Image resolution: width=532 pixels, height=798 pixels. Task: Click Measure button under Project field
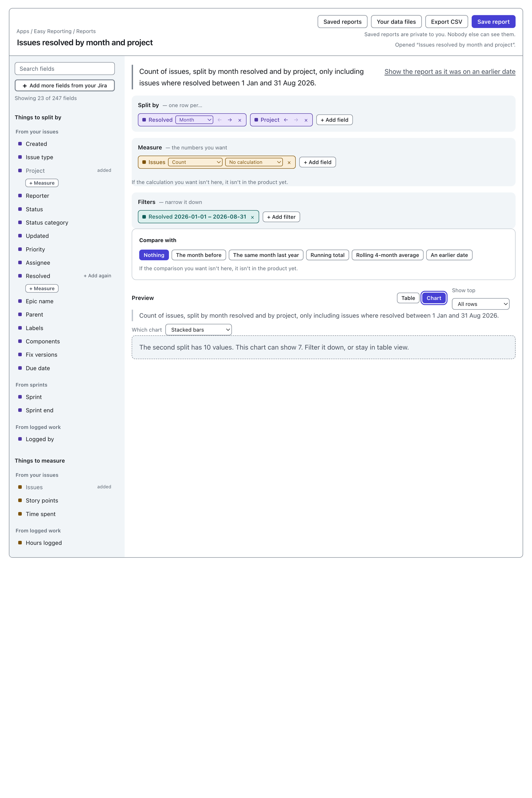(42, 183)
